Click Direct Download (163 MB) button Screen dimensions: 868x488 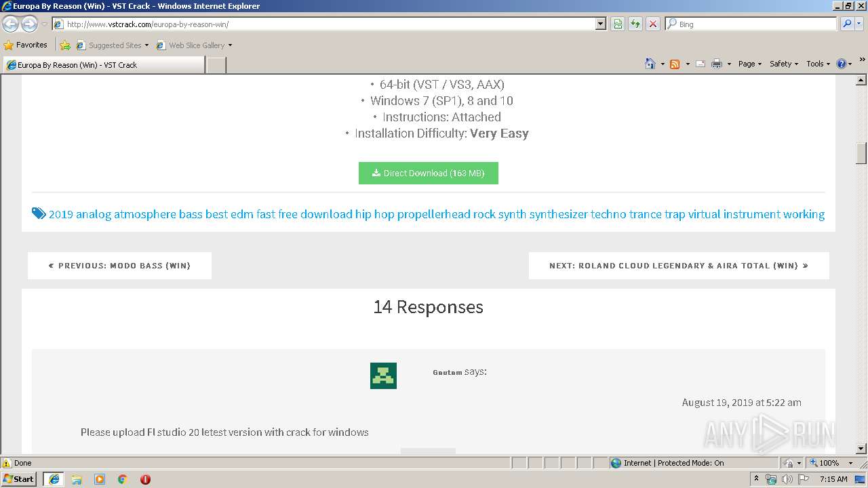click(x=429, y=173)
